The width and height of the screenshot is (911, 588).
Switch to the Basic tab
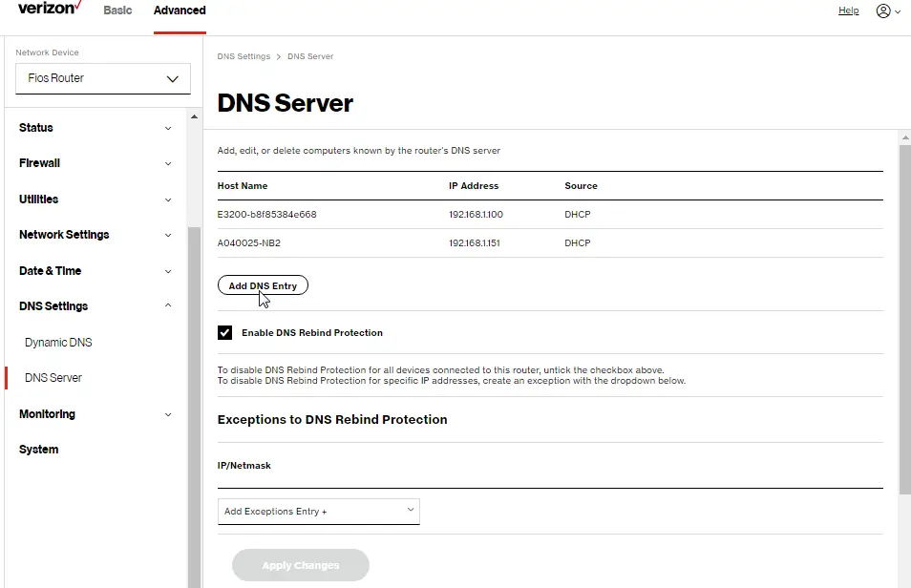click(117, 10)
